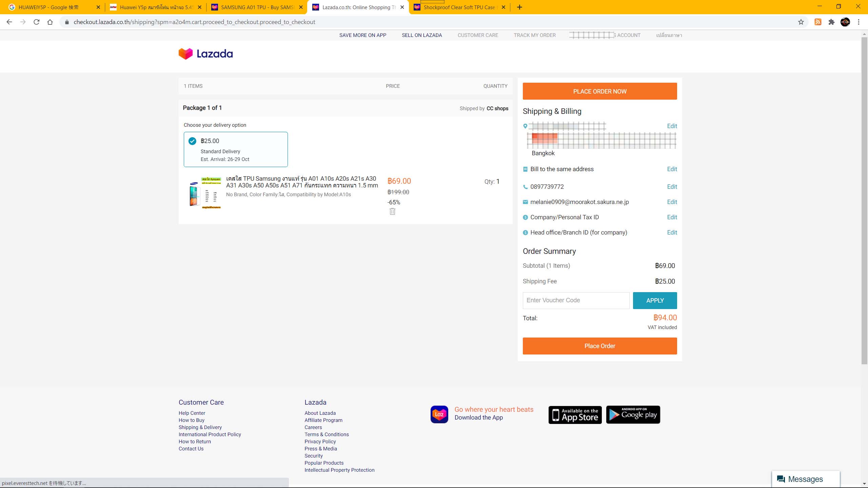The height and width of the screenshot is (488, 868).
Task: Open the Contact Us link
Action: pos(191,449)
